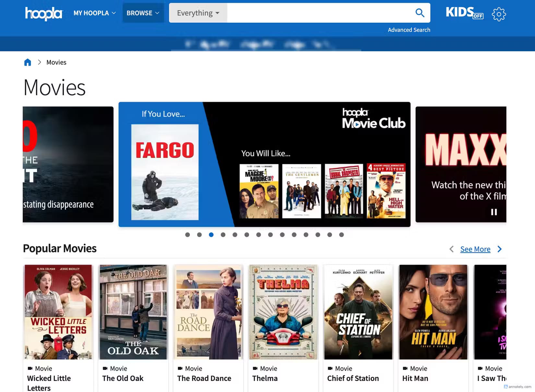Toggle KIDS mode on
Viewport: 535px width, 392px height.
tap(464, 13)
